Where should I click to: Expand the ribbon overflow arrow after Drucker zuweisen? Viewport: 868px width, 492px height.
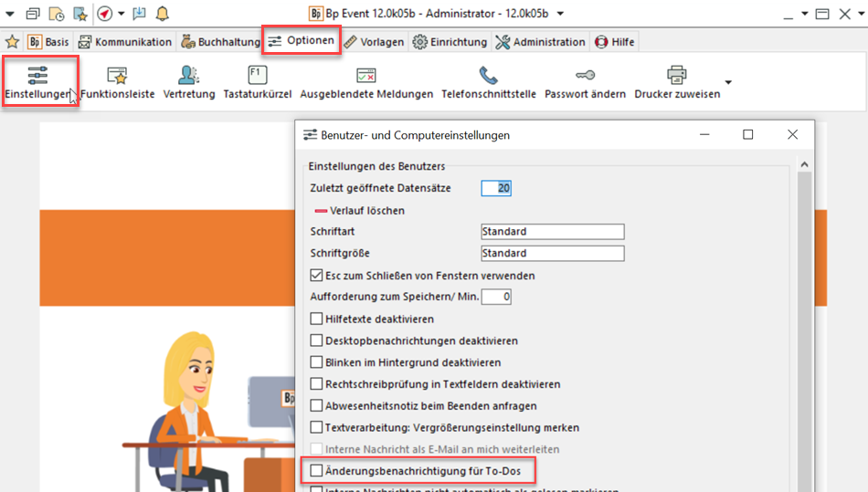(728, 83)
